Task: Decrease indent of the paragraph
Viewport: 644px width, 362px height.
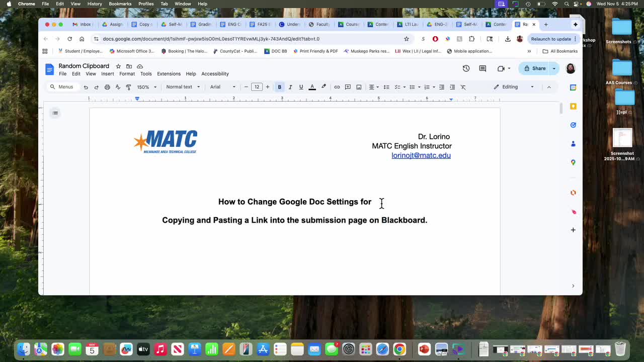Action: click(x=442, y=87)
